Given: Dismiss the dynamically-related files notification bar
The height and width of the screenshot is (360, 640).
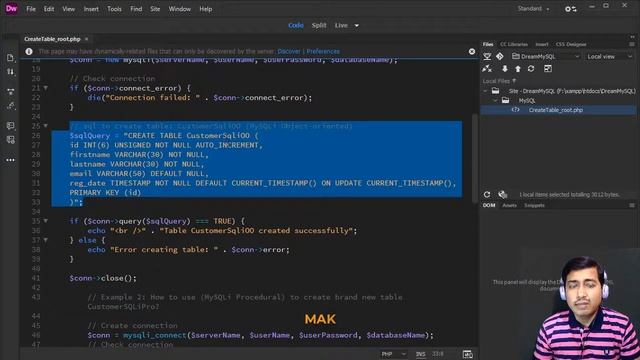Looking at the screenshot, I should 472,51.
